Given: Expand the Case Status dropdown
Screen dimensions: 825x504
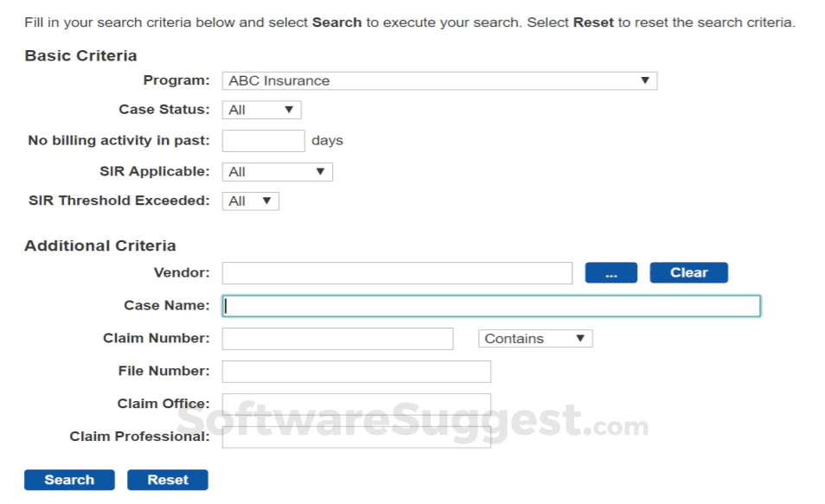Looking at the screenshot, I should [261, 110].
